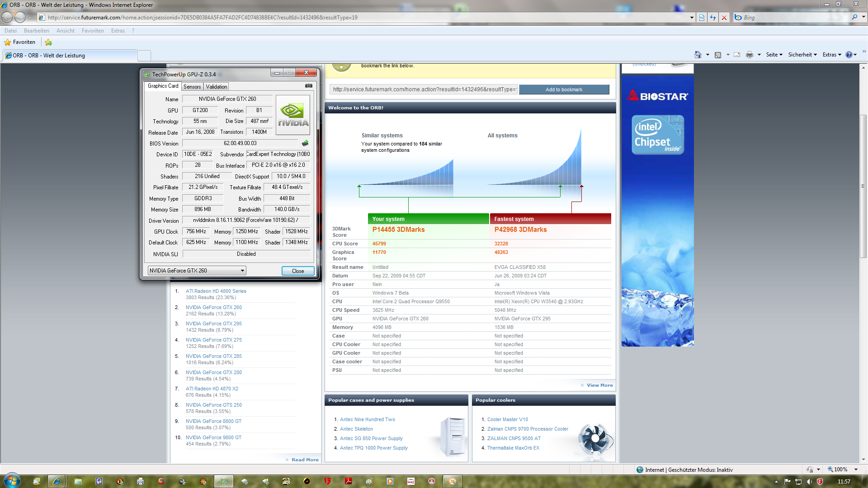Click the page vertical scrollbar thumb
The image size is (868, 488).
[863, 186]
